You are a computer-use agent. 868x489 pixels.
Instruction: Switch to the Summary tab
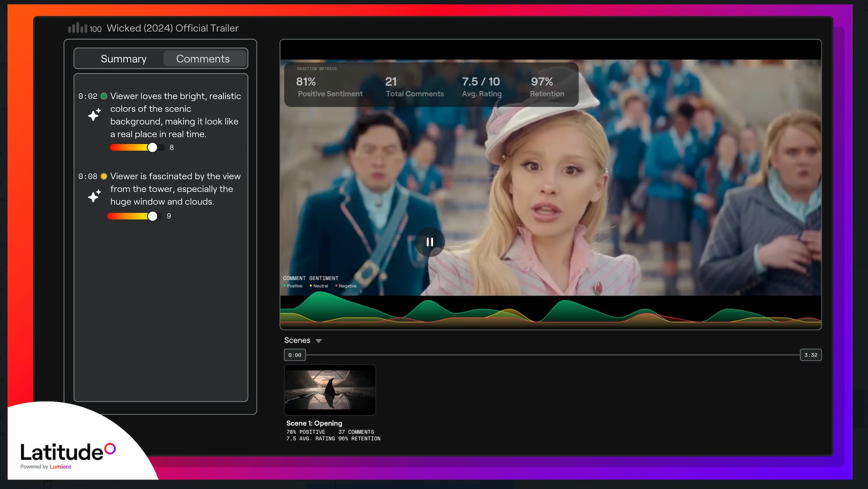point(124,59)
